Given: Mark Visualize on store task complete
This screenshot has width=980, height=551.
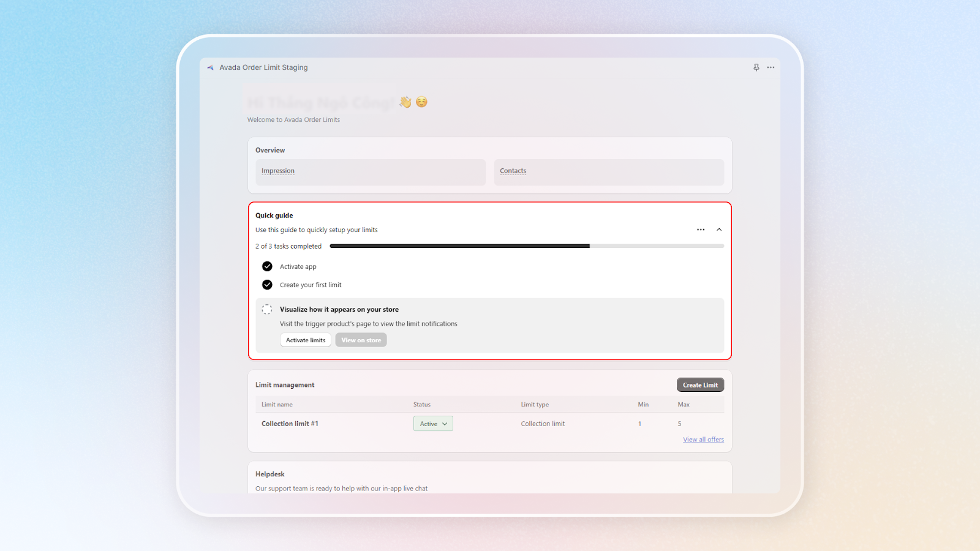Looking at the screenshot, I should coord(267,309).
